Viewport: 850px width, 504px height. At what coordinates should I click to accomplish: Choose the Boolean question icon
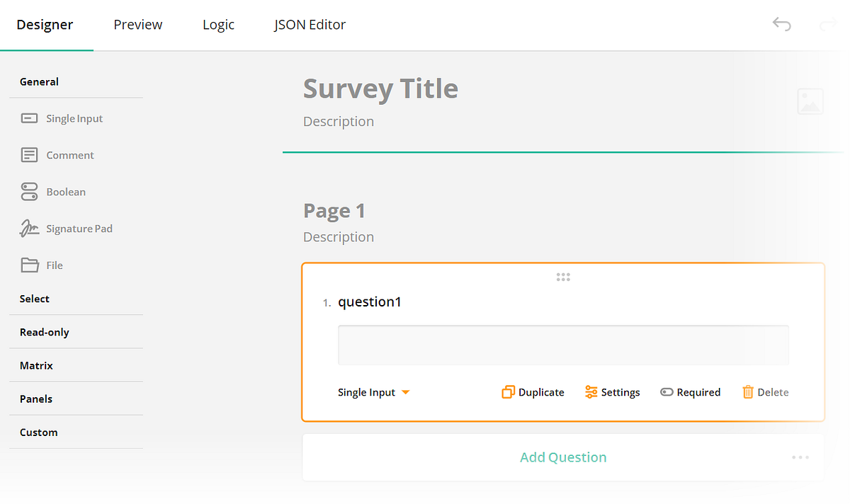pyautogui.click(x=28, y=191)
